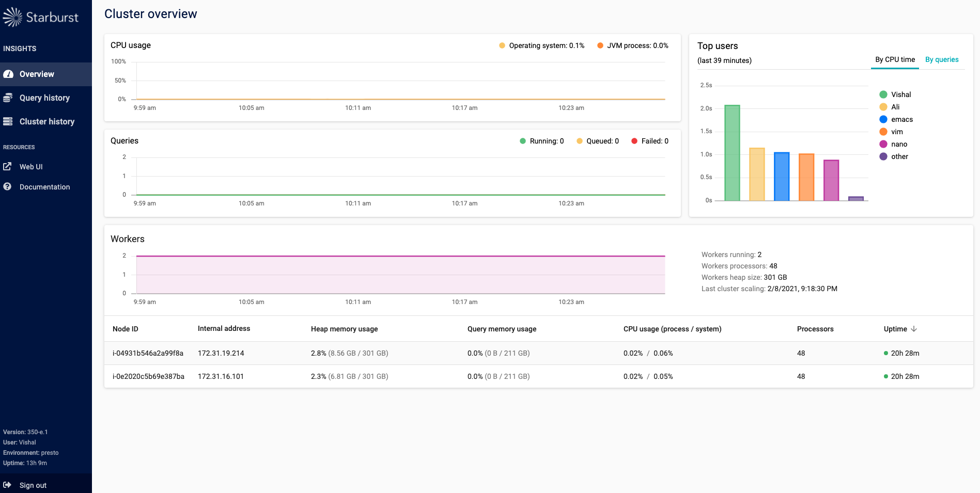Click the Query history database icon
This screenshot has width=980, height=493.
click(x=8, y=98)
